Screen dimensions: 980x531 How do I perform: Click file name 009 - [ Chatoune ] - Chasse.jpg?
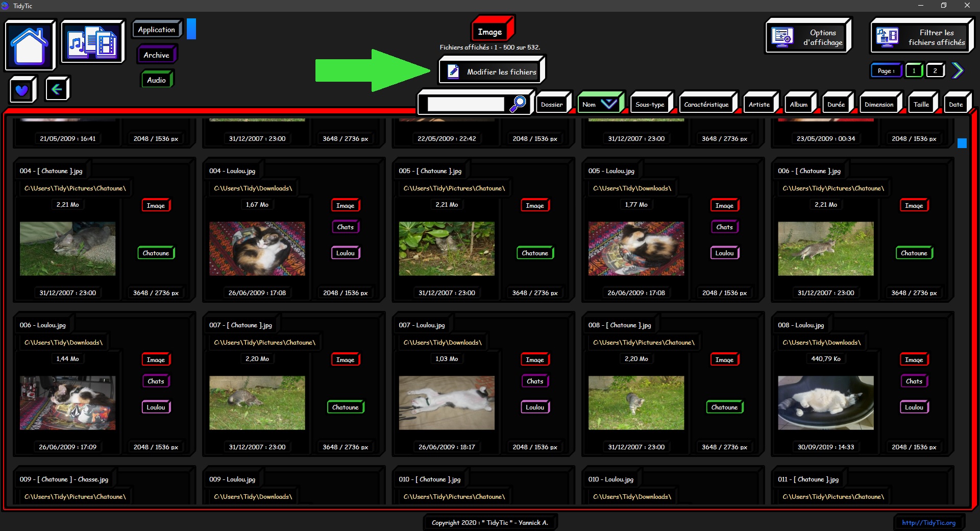click(x=64, y=479)
